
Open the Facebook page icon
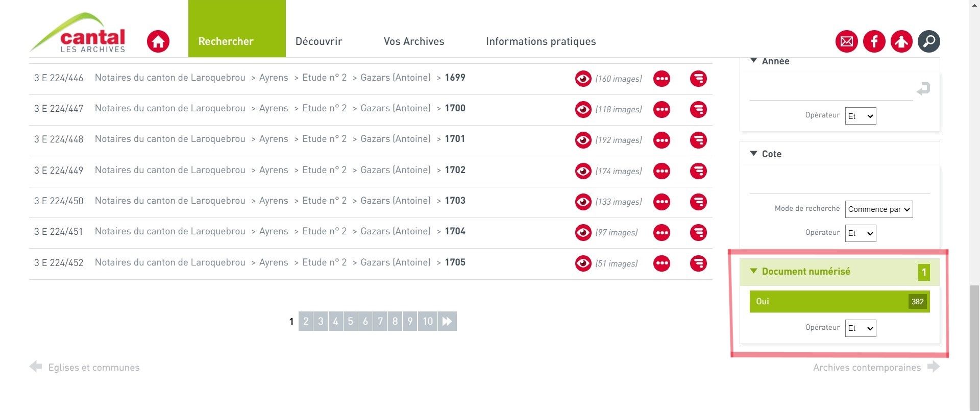click(874, 41)
